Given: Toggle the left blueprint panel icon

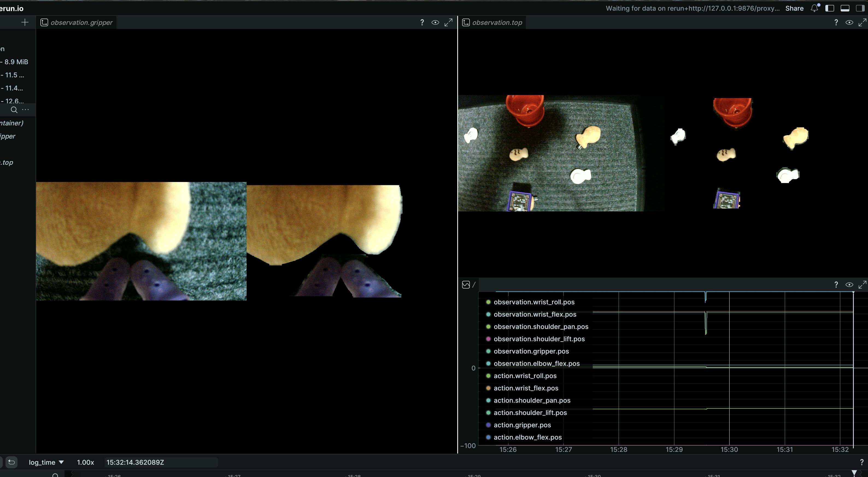Looking at the screenshot, I should [829, 8].
